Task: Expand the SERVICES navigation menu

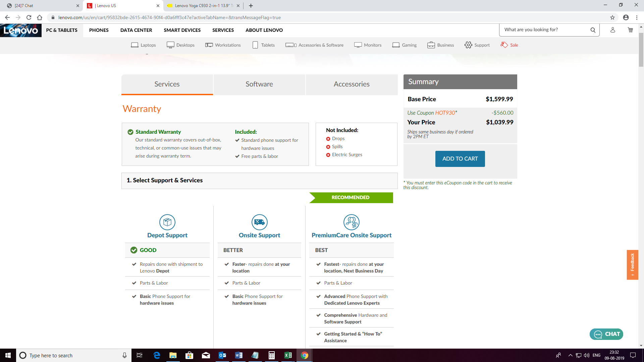Action: point(223,30)
